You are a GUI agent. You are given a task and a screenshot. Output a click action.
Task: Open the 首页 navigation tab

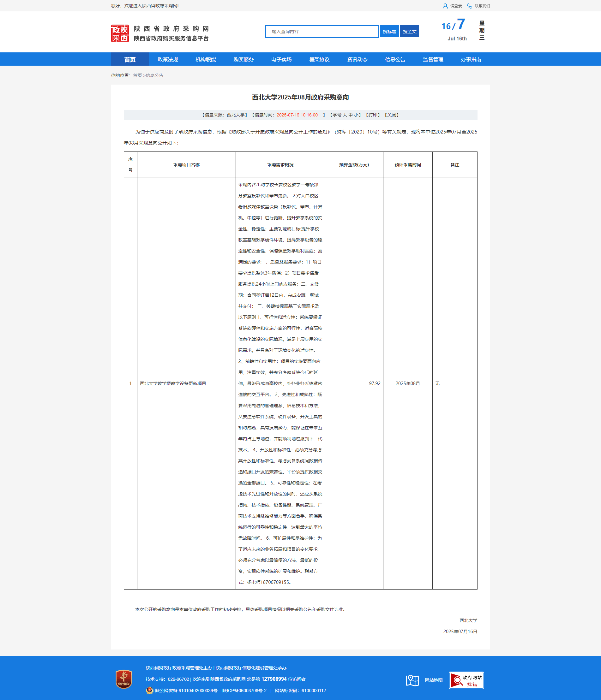(130, 59)
